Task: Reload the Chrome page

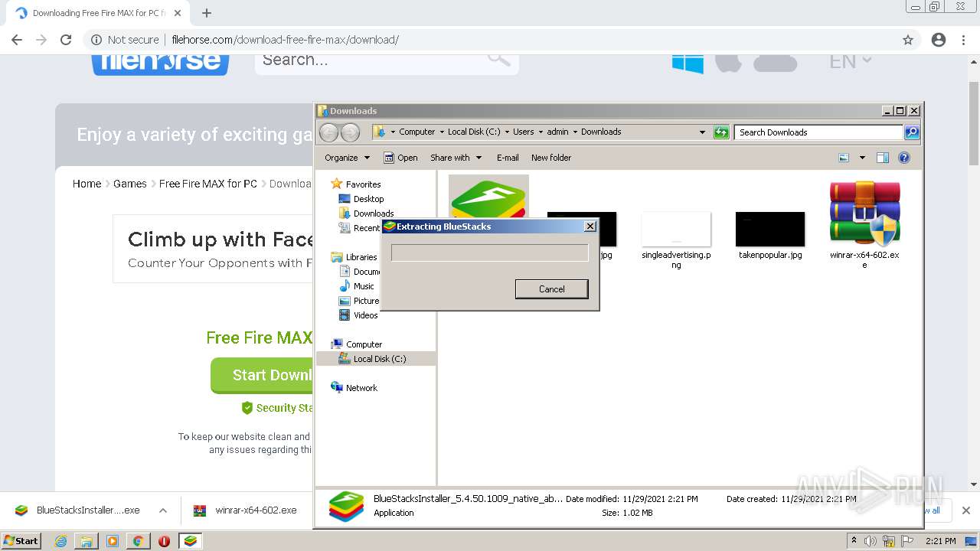Action: tap(66, 40)
